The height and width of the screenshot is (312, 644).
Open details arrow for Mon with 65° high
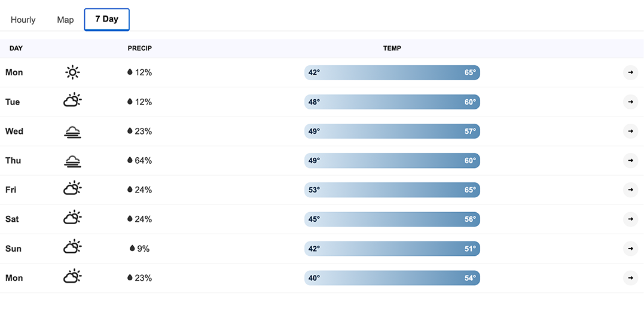point(630,73)
